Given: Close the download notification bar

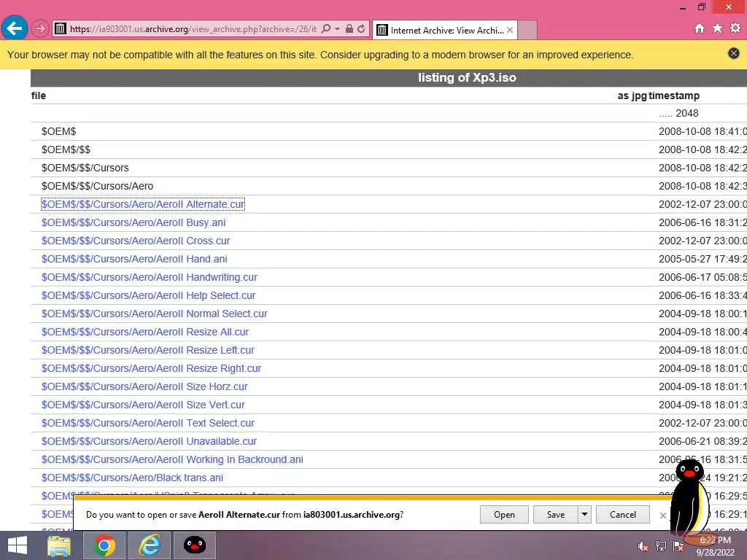Looking at the screenshot, I should (x=662, y=516).
